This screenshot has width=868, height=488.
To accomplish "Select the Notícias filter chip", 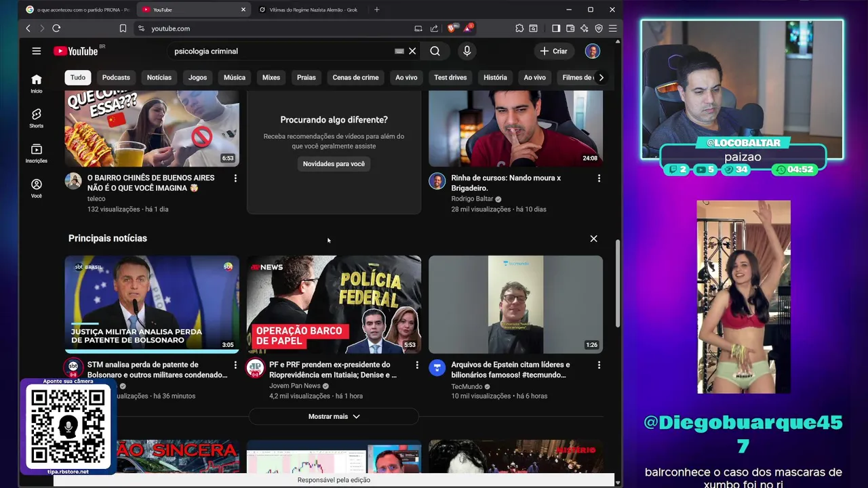I will (x=159, y=77).
